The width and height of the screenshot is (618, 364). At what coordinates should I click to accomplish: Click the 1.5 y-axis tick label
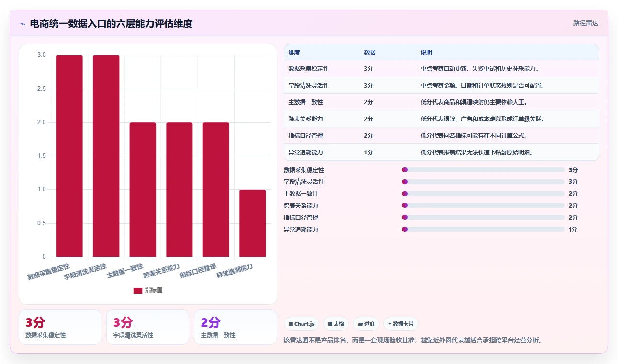(42, 156)
